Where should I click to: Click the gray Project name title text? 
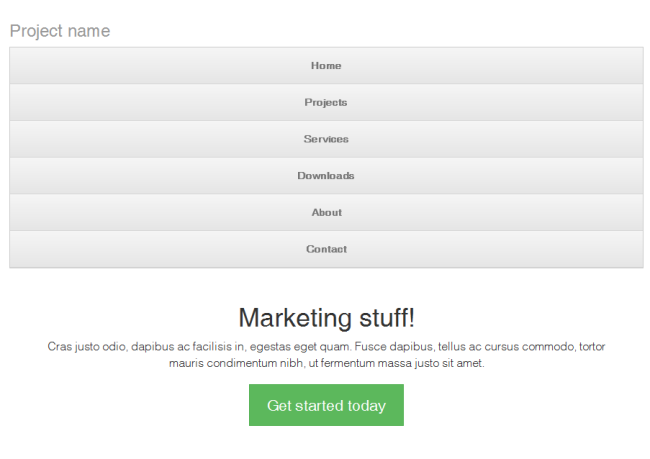point(60,31)
